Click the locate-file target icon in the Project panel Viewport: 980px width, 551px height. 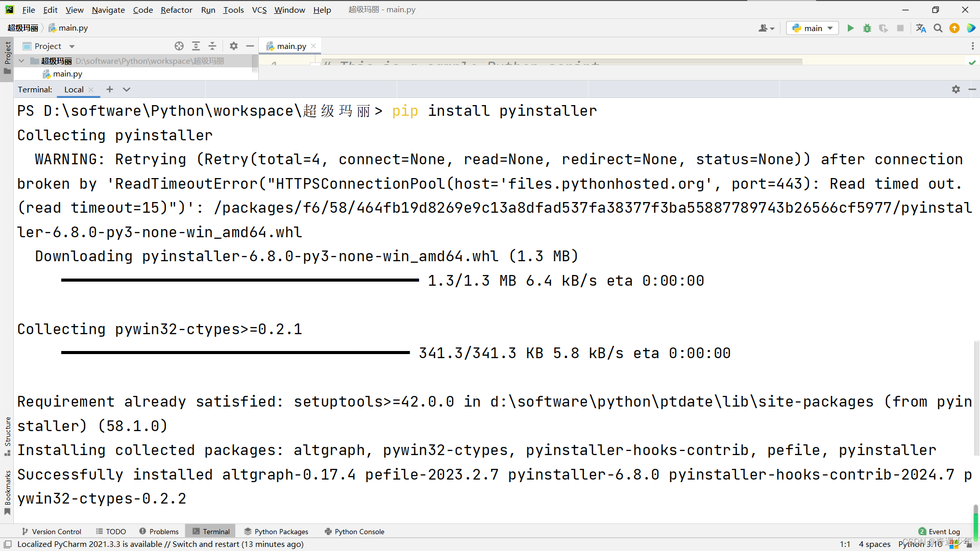(x=179, y=46)
